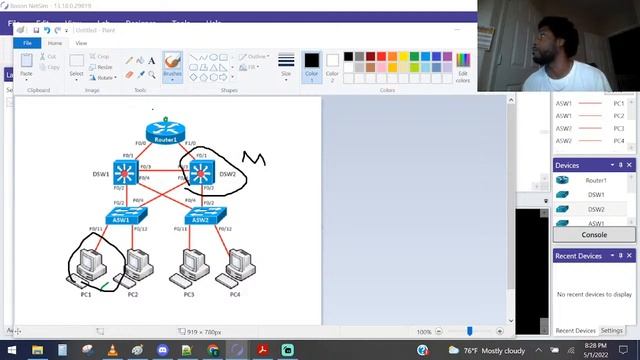Select the Pencil tool in Paint
Screen dimensions: 640x360
pyautogui.click(x=129, y=60)
